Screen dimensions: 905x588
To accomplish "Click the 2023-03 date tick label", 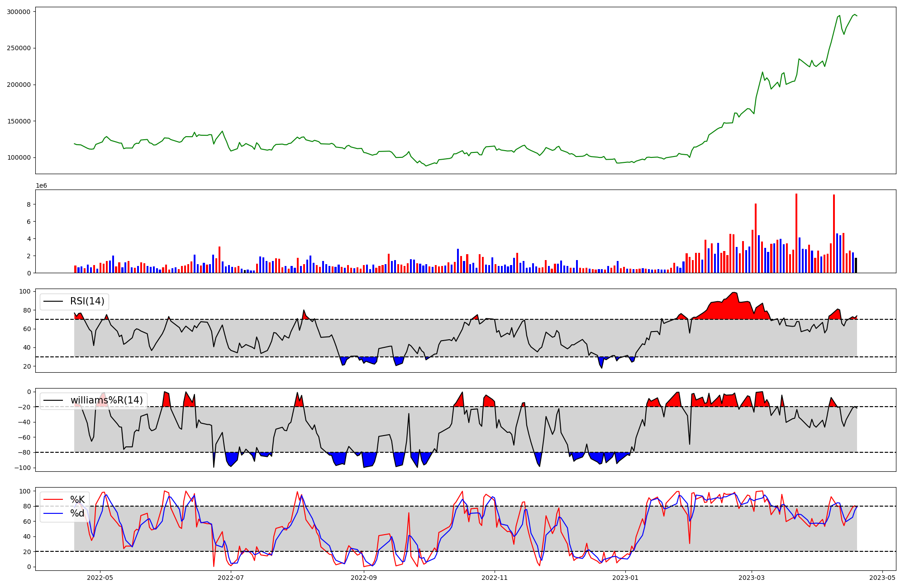I will point(752,578).
